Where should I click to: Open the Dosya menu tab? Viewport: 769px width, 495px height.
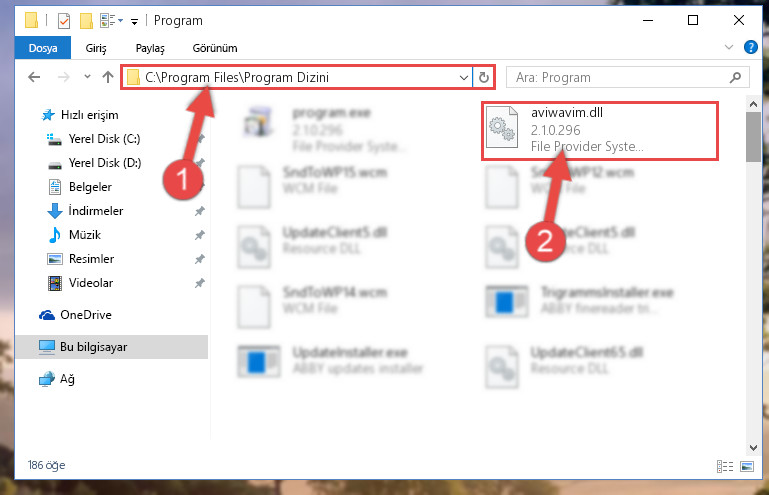point(43,48)
